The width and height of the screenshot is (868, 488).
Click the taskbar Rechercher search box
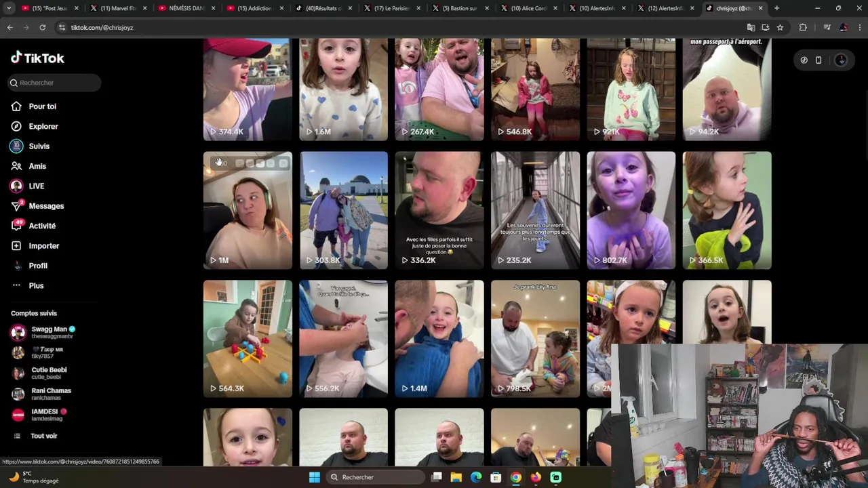coord(375,477)
